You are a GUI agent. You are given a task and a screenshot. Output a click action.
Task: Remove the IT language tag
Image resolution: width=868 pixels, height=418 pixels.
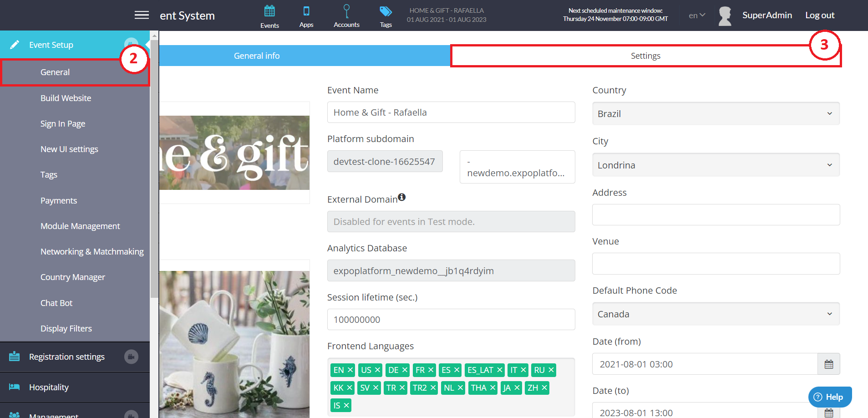coord(523,370)
